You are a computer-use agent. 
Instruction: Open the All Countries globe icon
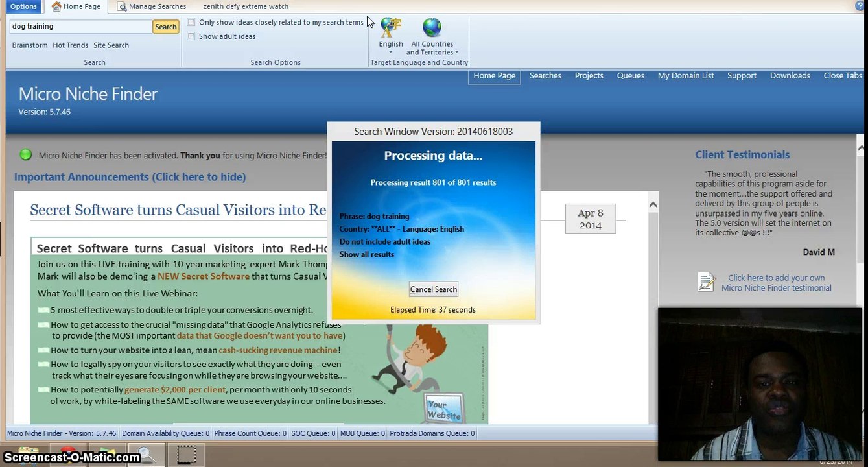(432, 28)
